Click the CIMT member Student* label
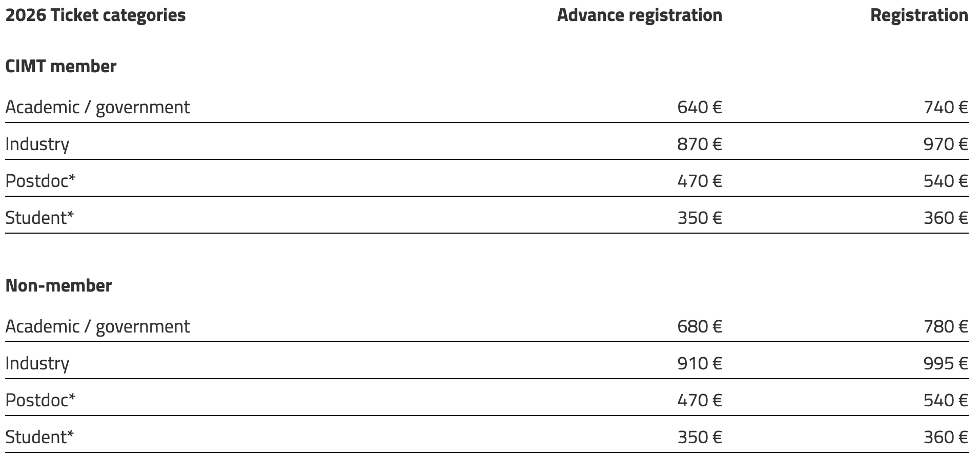 (x=39, y=218)
